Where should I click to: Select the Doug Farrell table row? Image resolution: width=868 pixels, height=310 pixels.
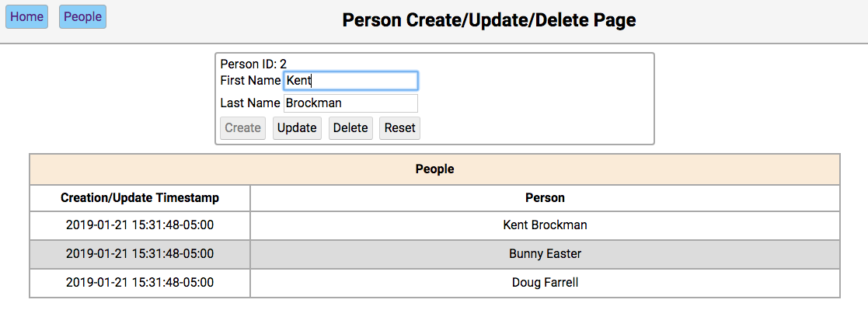click(x=434, y=283)
